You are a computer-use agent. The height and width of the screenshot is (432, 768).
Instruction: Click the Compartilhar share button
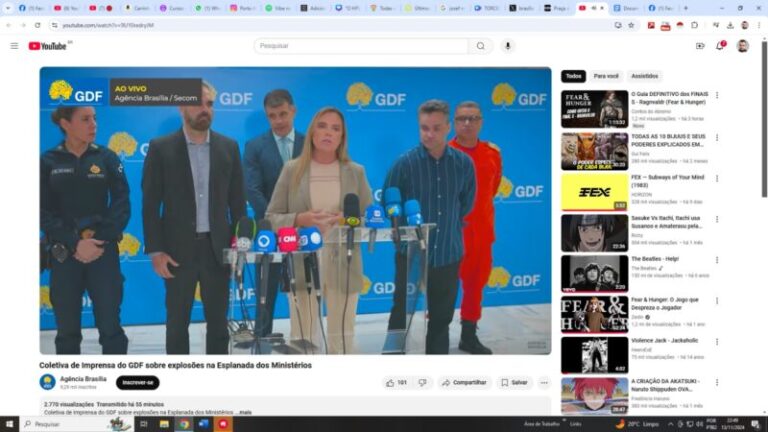(x=464, y=382)
